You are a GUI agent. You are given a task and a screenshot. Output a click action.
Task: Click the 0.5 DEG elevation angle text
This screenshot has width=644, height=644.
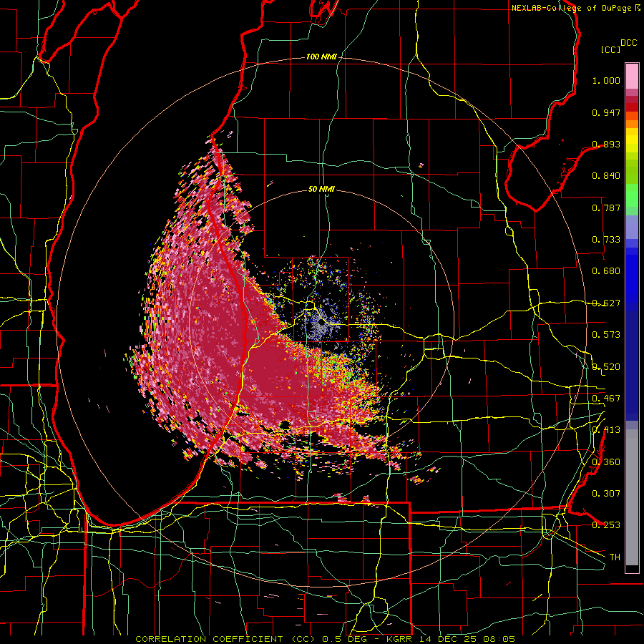(344, 639)
